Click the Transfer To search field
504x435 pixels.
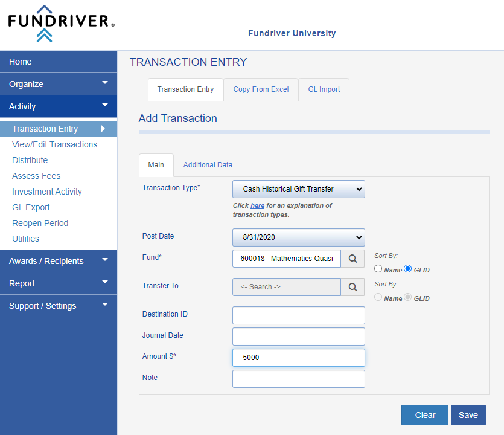point(286,286)
